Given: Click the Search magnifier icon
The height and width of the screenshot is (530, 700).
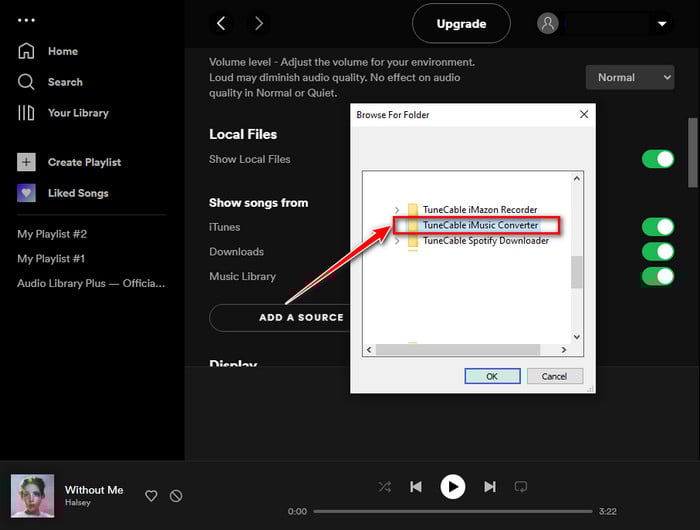Looking at the screenshot, I should point(26,82).
